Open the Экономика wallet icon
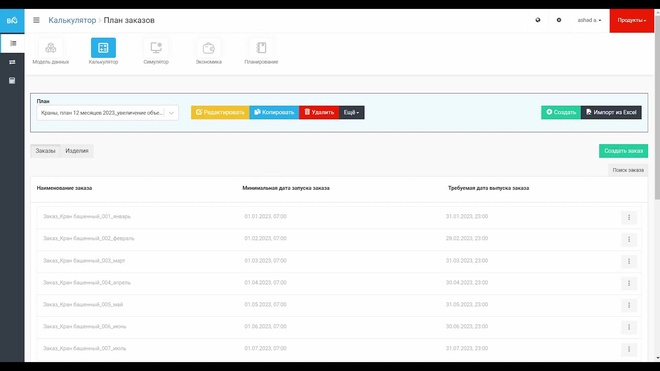The height and width of the screenshot is (371, 660). point(209,48)
